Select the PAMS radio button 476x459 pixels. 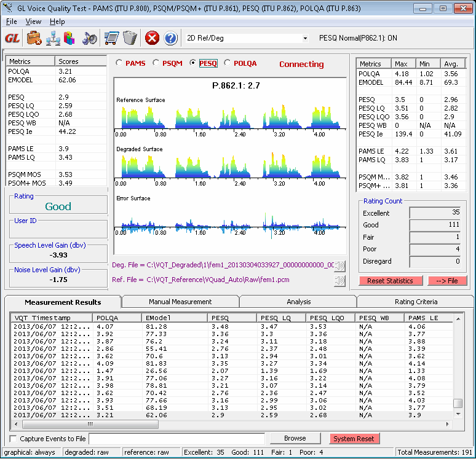119,63
